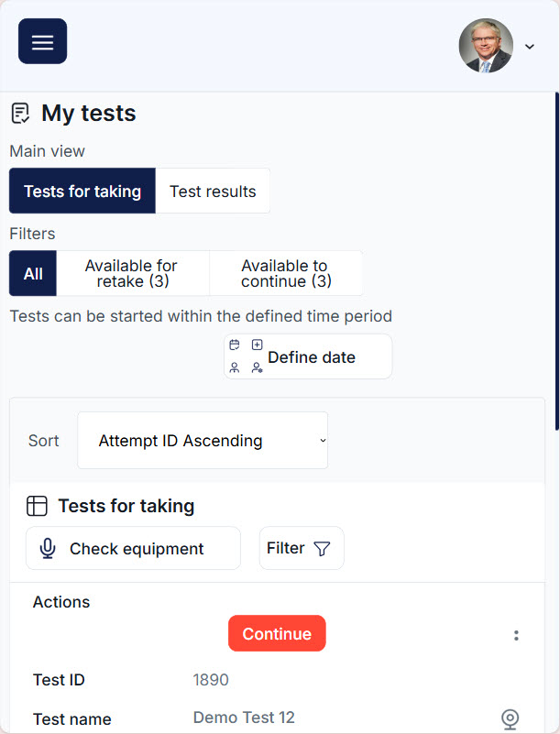560x734 pixels.
Task: Switch to Test results view
Action: [213, 192]
